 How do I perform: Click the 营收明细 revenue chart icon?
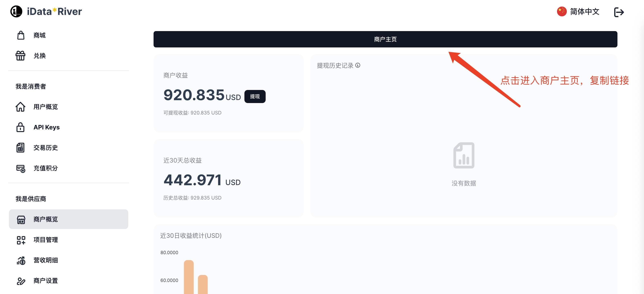(x=21, y=261)
